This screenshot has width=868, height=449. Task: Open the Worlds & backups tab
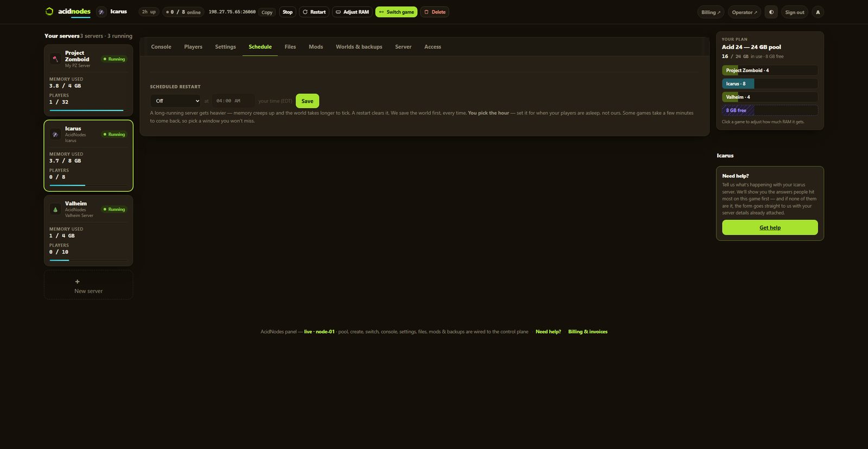(359, 47)
